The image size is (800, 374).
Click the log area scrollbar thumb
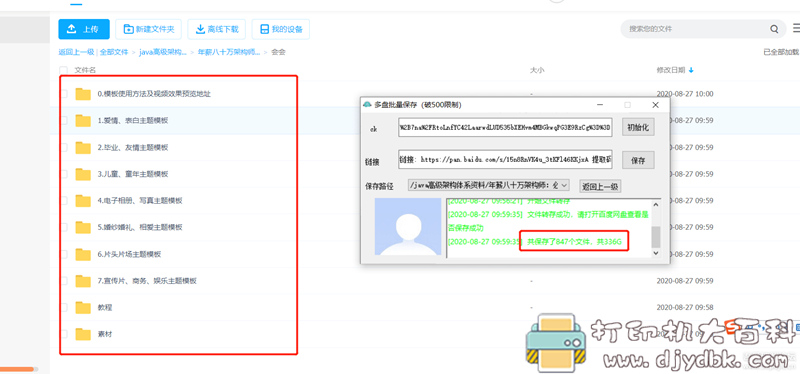656,237
